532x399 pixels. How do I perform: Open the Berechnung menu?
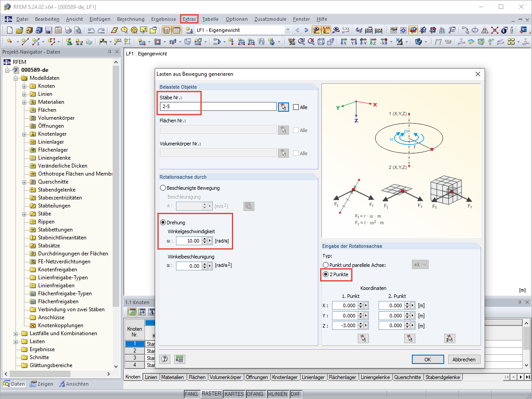(x=131, y=19)
